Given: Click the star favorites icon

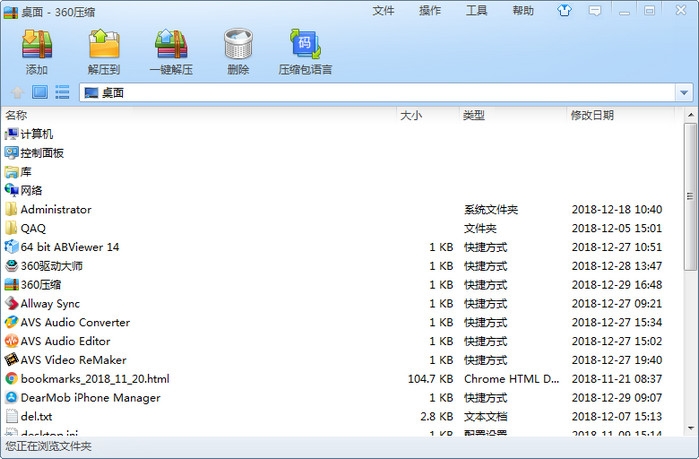Looking at the screenshot, I should point(17,93).
